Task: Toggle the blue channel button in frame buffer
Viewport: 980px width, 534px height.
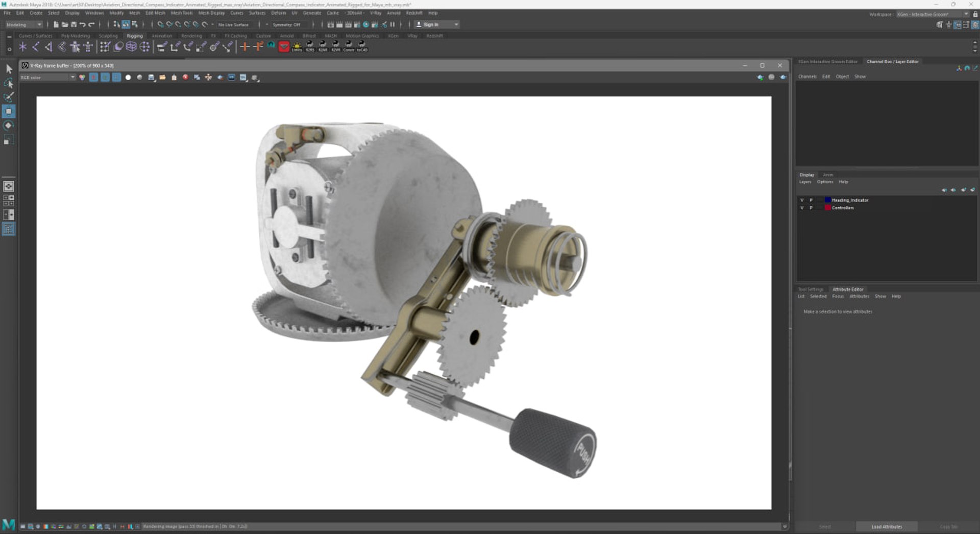Action: coord(116,78)
